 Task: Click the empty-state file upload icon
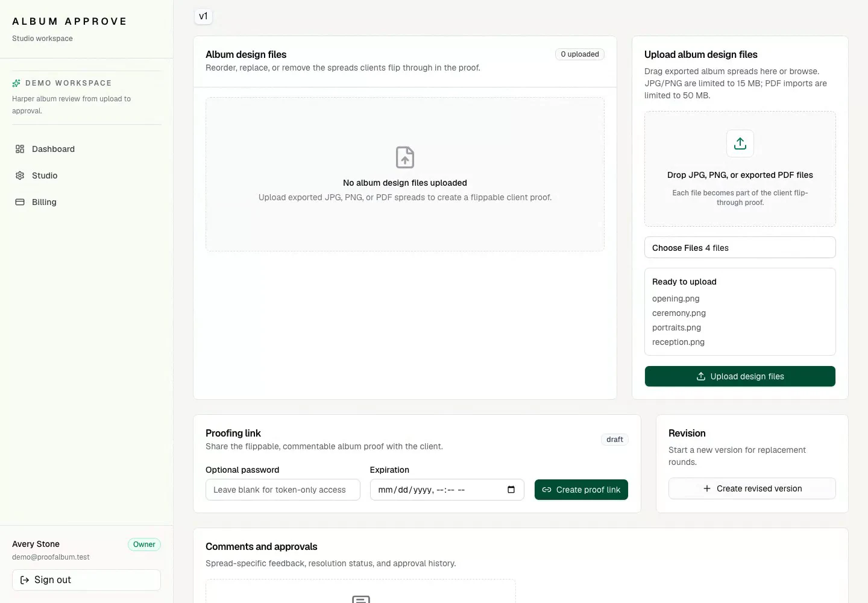pos(405,157)
